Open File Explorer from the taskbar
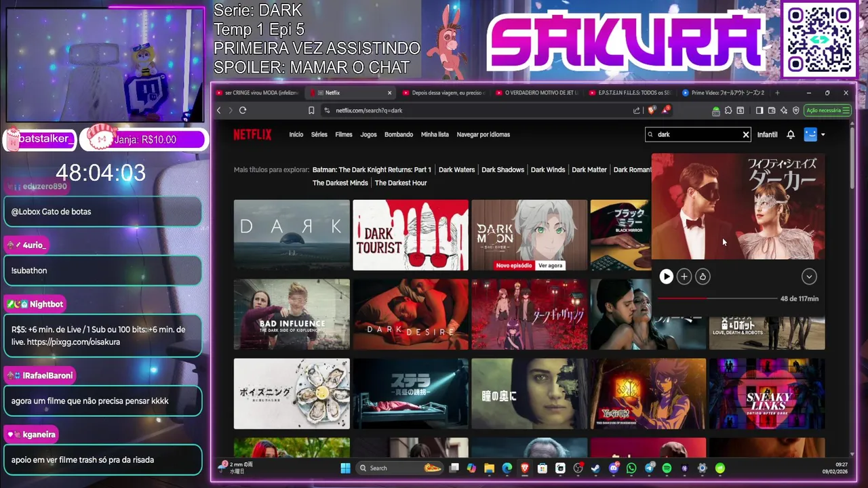868x488 pixels. (489, 468)
